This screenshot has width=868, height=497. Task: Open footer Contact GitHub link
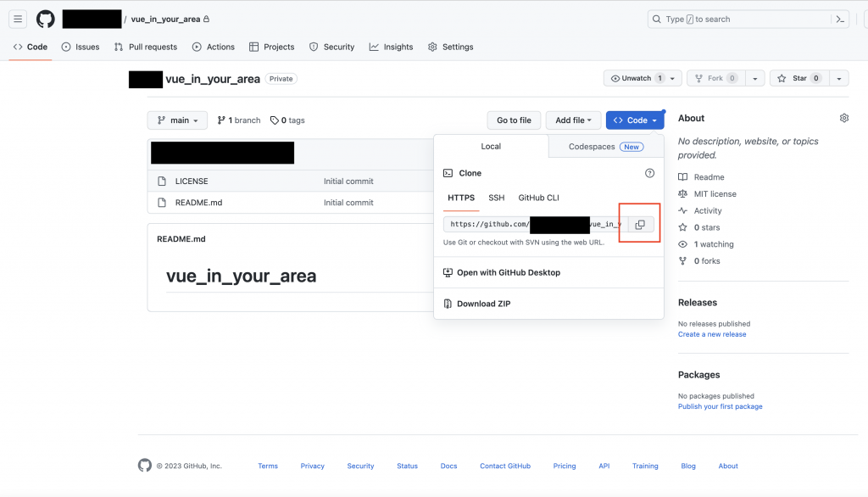pyautogui.click(x=505, y=466)
